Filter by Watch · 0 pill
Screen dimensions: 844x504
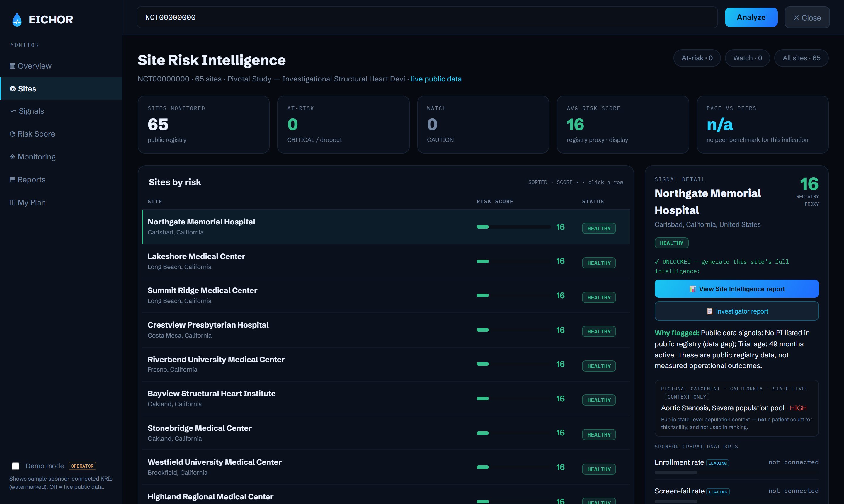point(747,58)
